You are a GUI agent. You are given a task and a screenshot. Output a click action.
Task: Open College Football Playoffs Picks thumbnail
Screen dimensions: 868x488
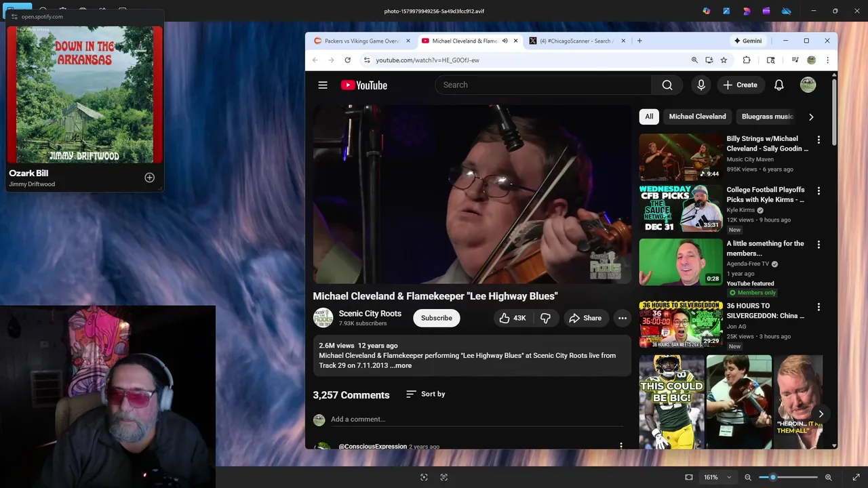click(x=681, y=208)
